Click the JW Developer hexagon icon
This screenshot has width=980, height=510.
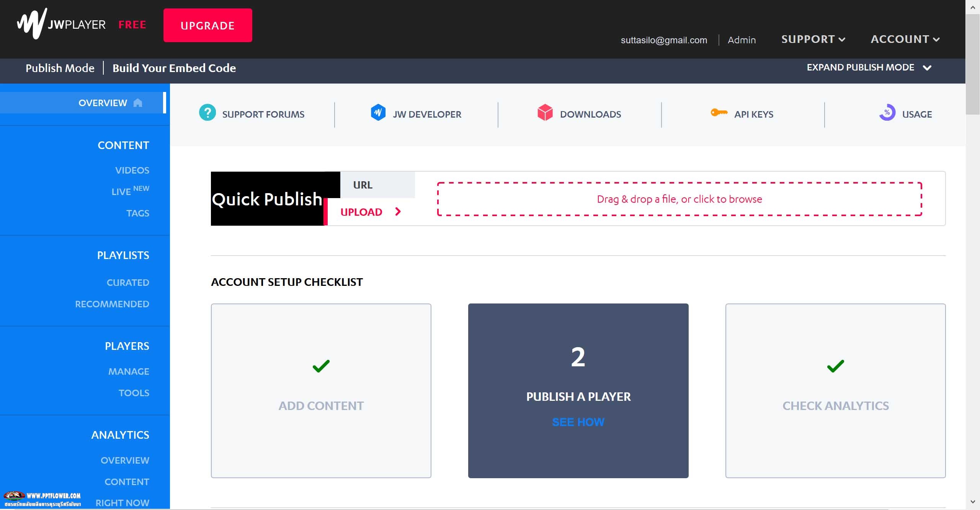pyautogui.click(x=378, y=113)
